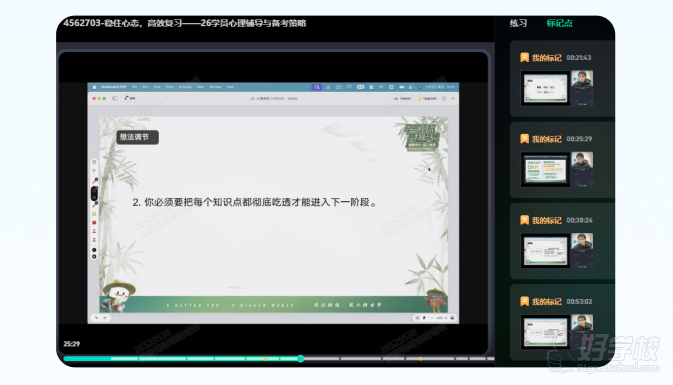
Task: Click the playback progress slider handle
Action: [x=300, y=358]
